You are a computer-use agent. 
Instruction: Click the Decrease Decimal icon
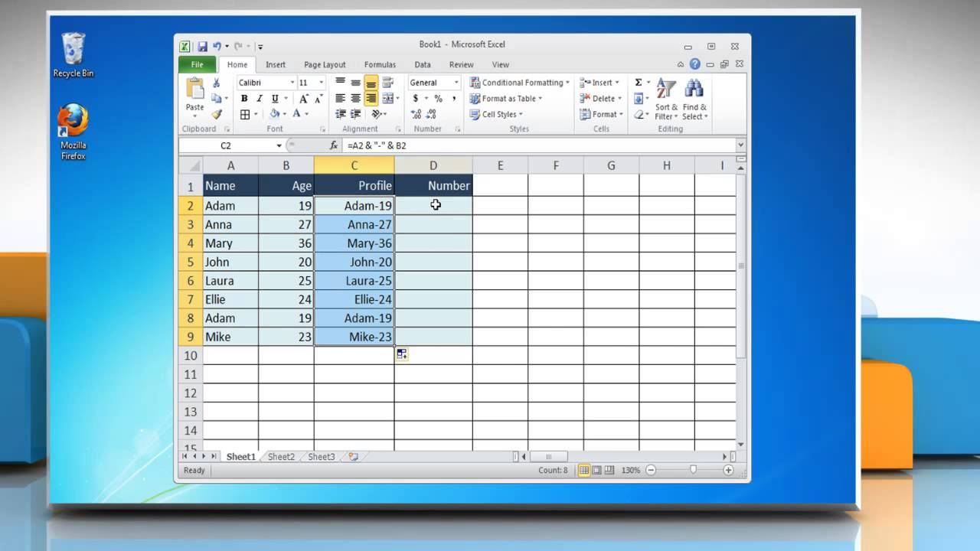[x=433, y=114]
